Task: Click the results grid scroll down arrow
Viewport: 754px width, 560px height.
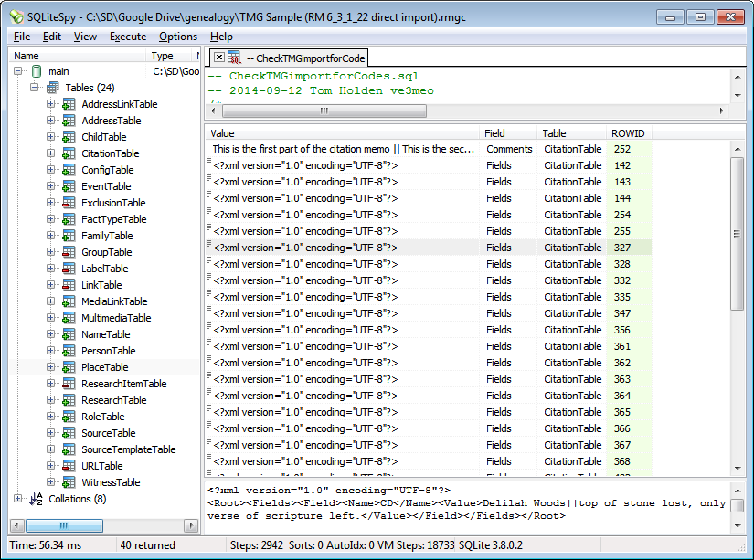Action: click(x=738, y=468)
